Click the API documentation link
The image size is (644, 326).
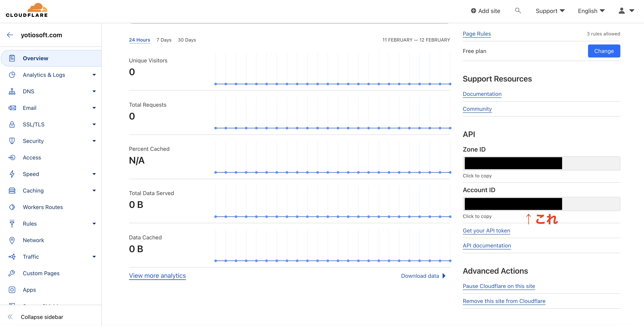tap(487, 245)
